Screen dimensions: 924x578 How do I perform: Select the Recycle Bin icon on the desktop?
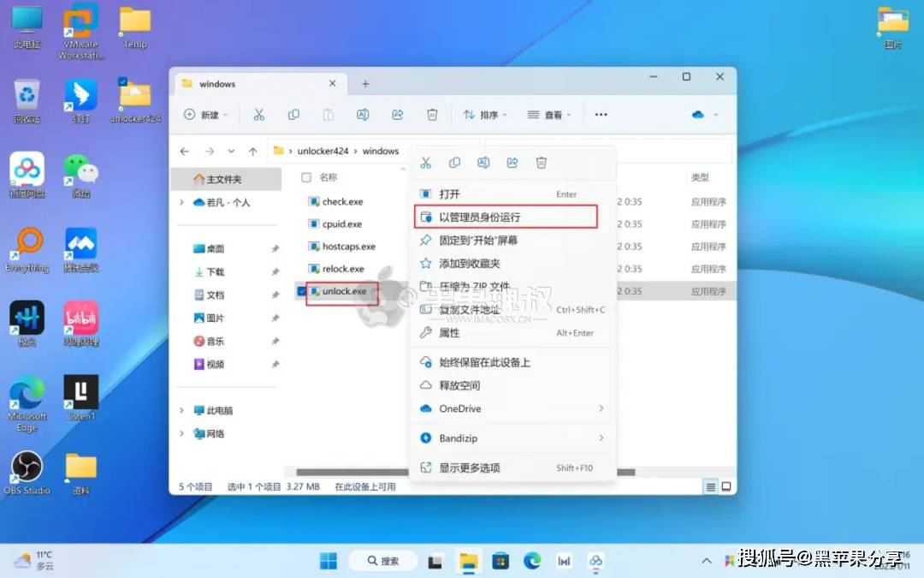click(27, 101)
